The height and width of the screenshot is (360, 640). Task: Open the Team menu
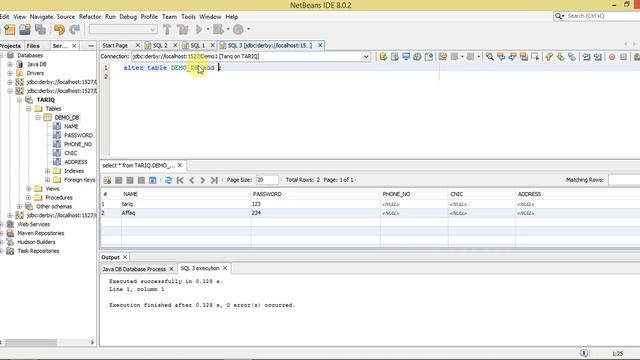(x=169, y=17)
